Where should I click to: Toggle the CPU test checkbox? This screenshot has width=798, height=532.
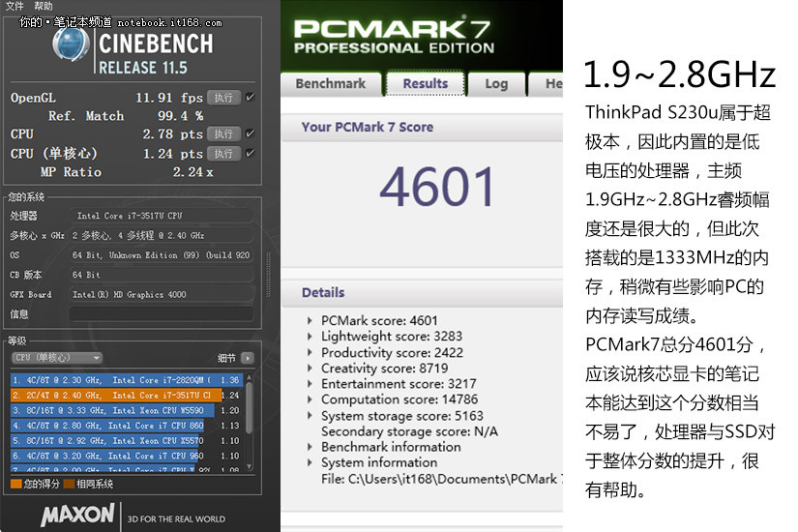250,133
